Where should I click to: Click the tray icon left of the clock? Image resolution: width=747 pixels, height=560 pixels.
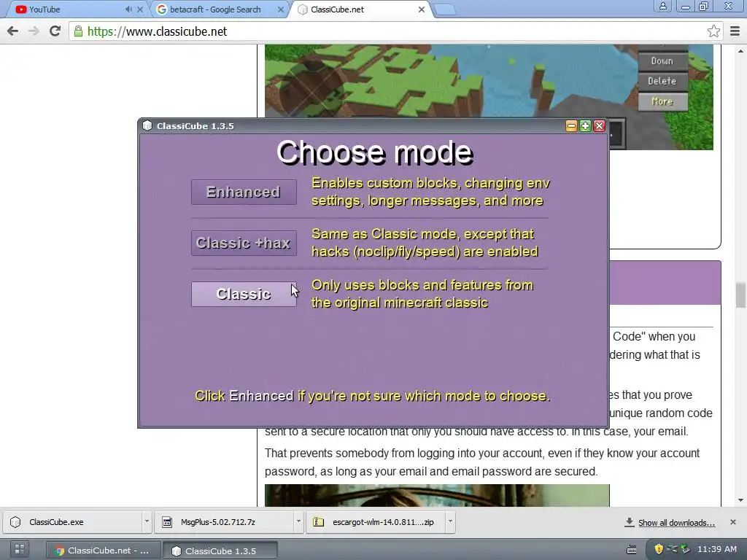(685, 549)
